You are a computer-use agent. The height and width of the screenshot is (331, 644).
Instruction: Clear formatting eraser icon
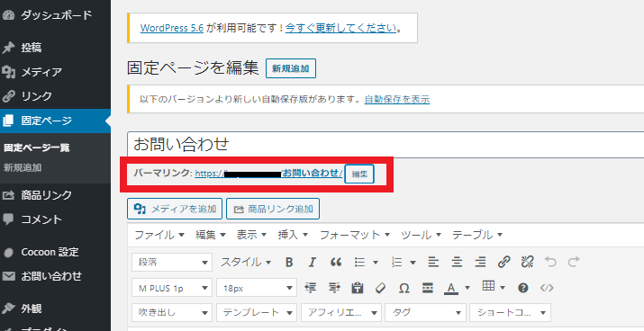[x=381, y=288]
